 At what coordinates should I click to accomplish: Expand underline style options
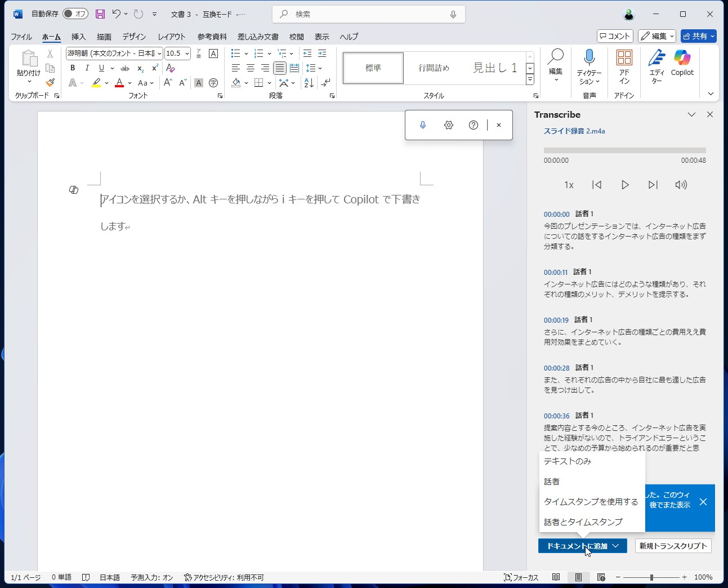tap(112, 68)
